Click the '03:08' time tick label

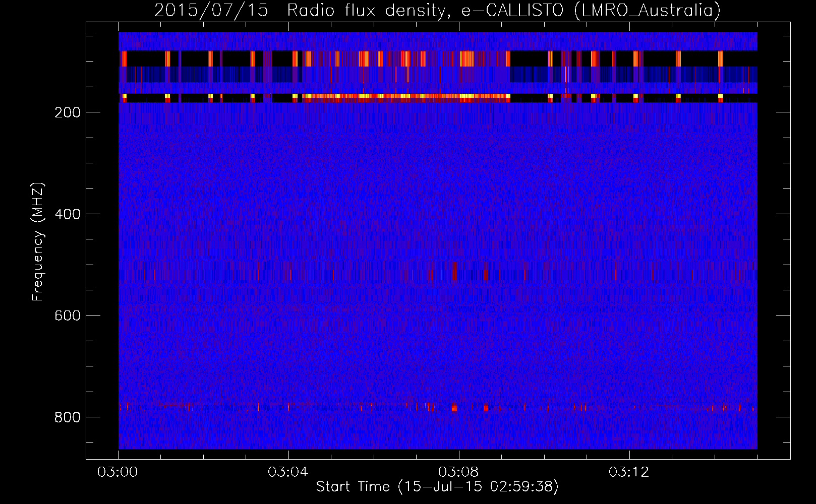[459, 472]
